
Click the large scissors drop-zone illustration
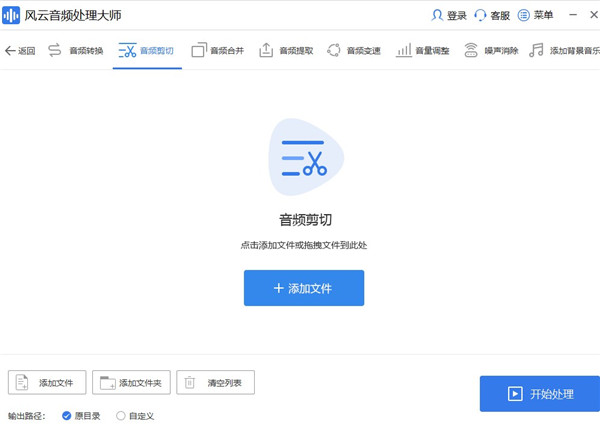306,160
